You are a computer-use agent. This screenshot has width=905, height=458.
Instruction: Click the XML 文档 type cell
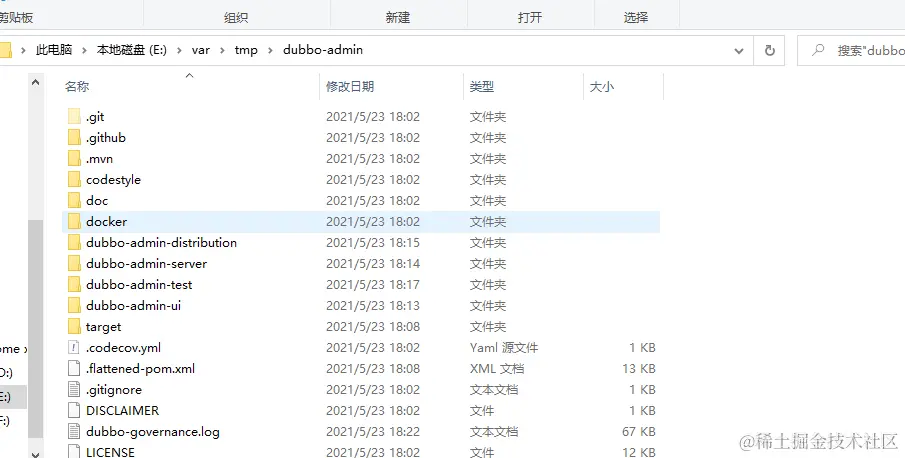coord(496,368)
